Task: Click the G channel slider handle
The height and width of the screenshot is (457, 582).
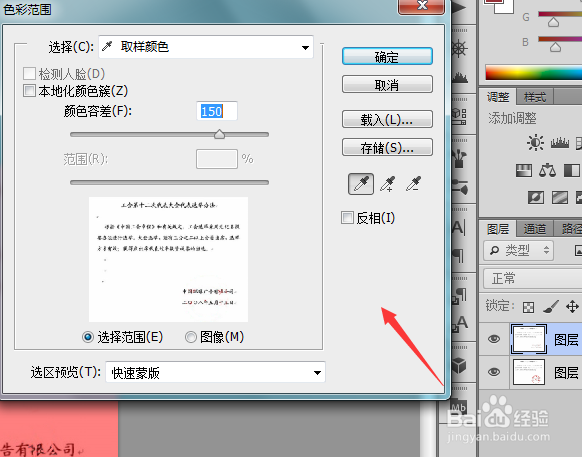Action: tap(553, 22)
